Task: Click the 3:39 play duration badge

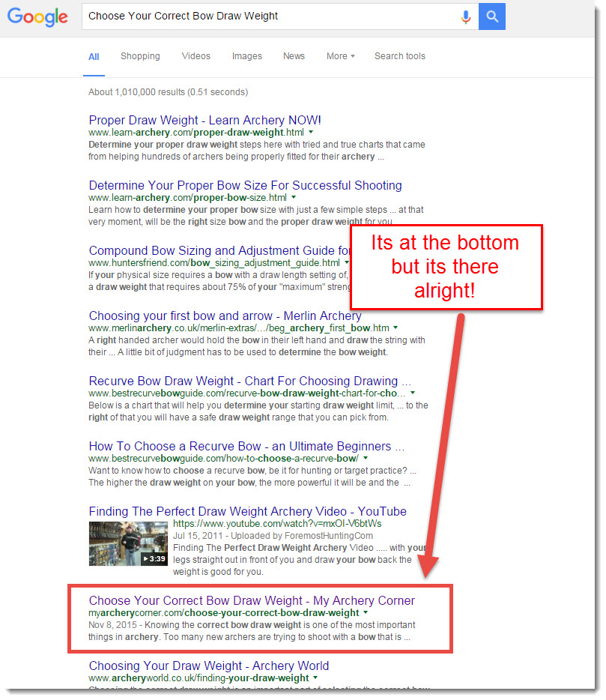Action: (154, 559)
